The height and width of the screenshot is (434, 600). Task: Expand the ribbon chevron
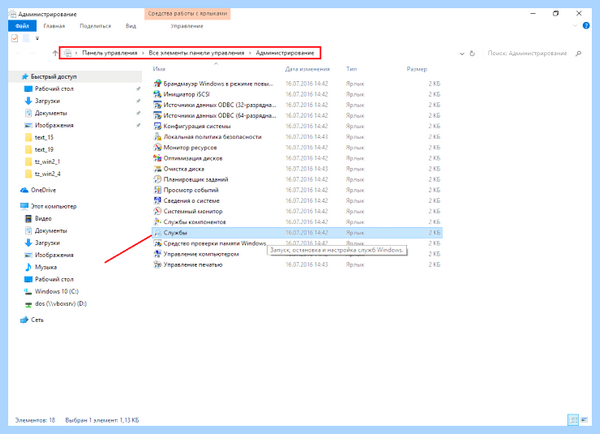pyautogui.click(x=575, y=26)
